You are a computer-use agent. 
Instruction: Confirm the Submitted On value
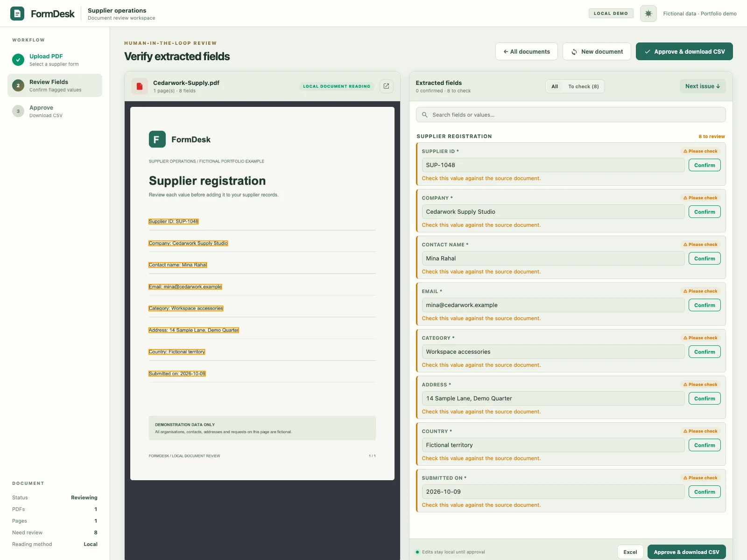pyautogui.click(x=705, y=492)
